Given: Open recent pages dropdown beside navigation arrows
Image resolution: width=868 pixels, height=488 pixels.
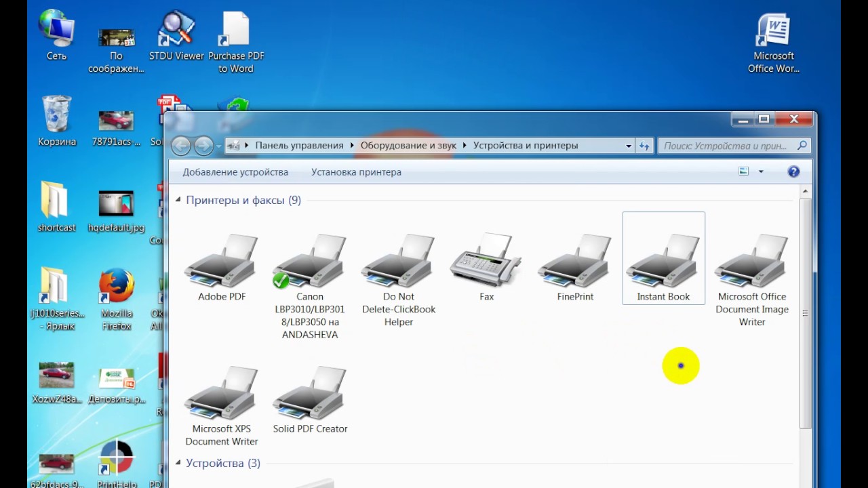Looking at the screenshot, I should click(x=219, y=146).
